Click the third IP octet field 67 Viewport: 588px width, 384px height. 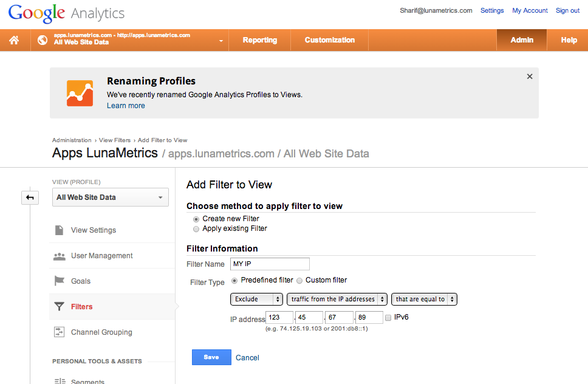click(x=339, y=318)
